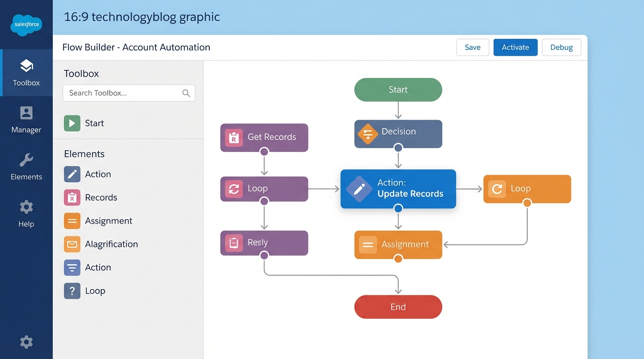The height and width of the screenshot is (359, 644).
Task: Open the Help gear panel
Action: click(x=26, y=207)
